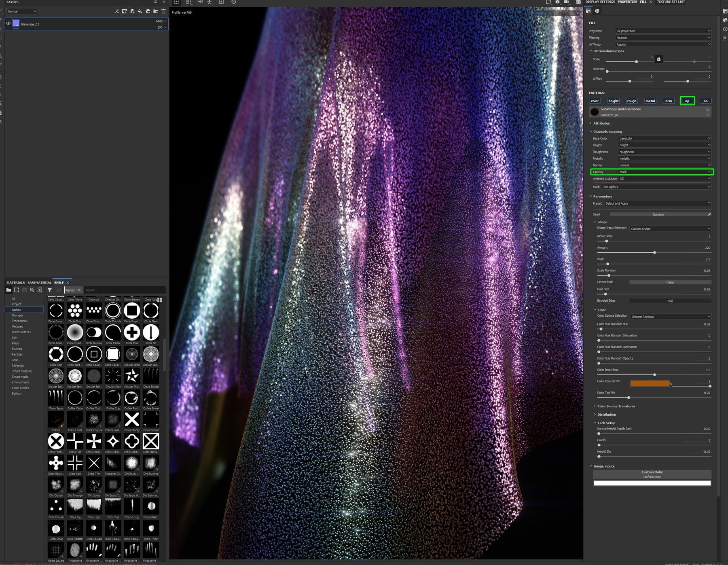Switch to the MATERIALS tab

pyautogui.click(x=16, y=282)
